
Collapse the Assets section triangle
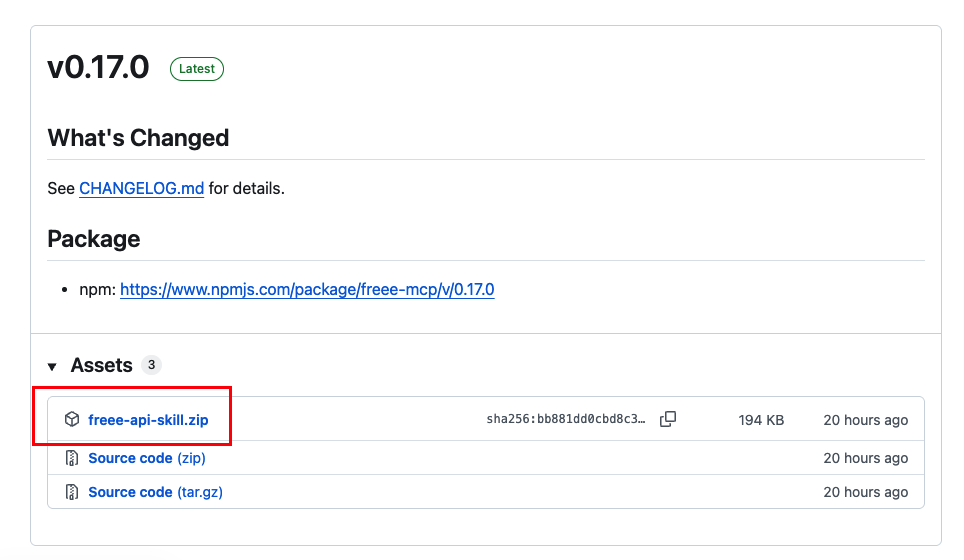(53, 367)
